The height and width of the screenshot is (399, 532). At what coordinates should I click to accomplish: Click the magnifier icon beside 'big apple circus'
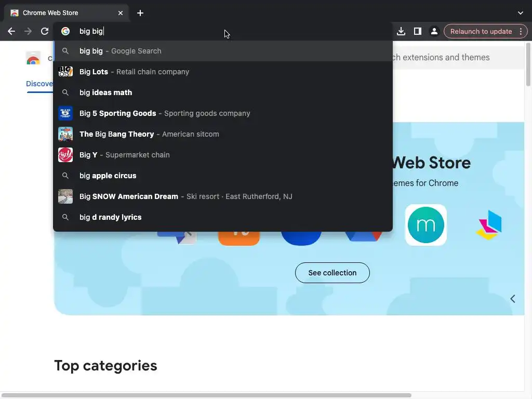point(65,176)
